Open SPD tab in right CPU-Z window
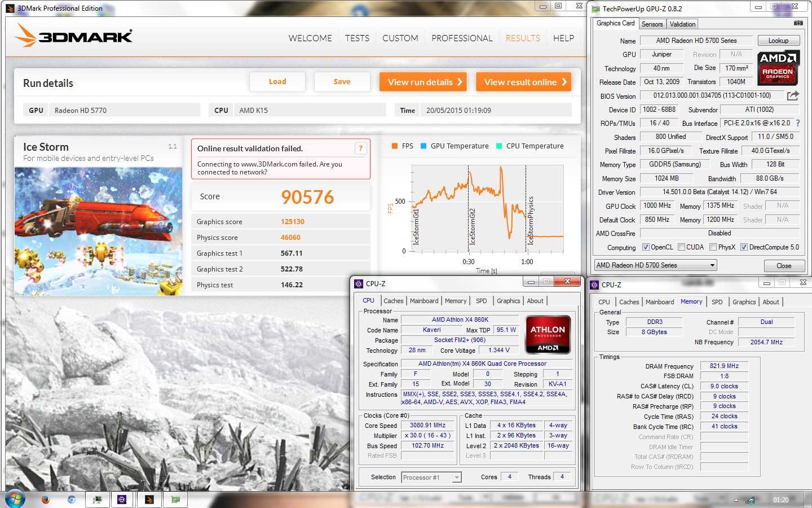Image resolution: width=812 pixels, height=508 pixels. 717,302
